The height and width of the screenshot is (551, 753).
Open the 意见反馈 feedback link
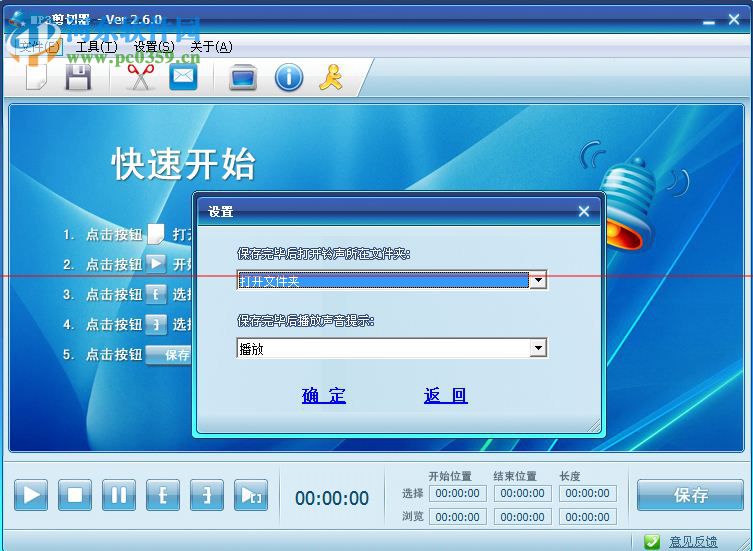coord(693,542)
